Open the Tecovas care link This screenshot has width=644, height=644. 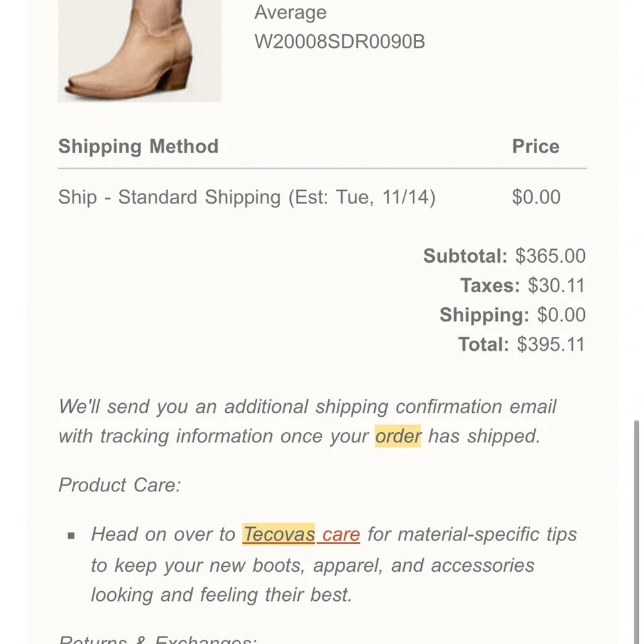301,535
